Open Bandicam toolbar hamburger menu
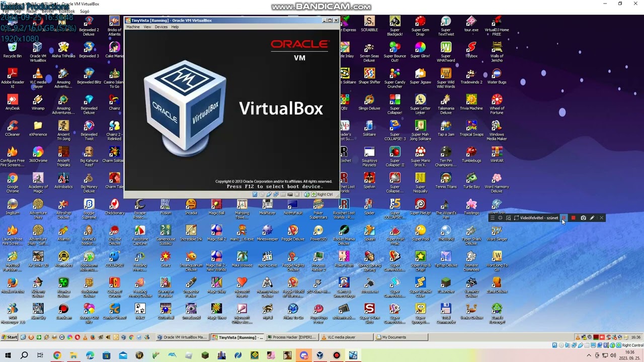 pyautogui.click(x=492, y=218)
